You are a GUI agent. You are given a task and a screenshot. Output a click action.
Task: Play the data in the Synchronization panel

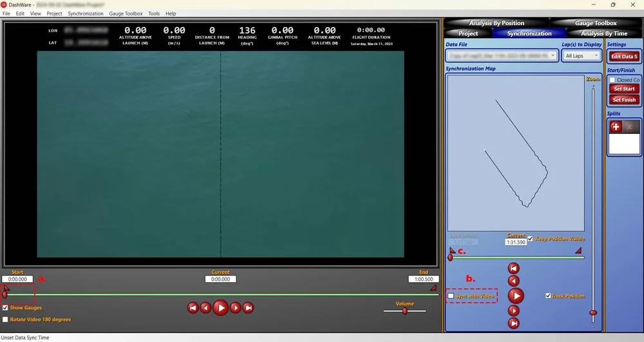(x=516, y=296)
